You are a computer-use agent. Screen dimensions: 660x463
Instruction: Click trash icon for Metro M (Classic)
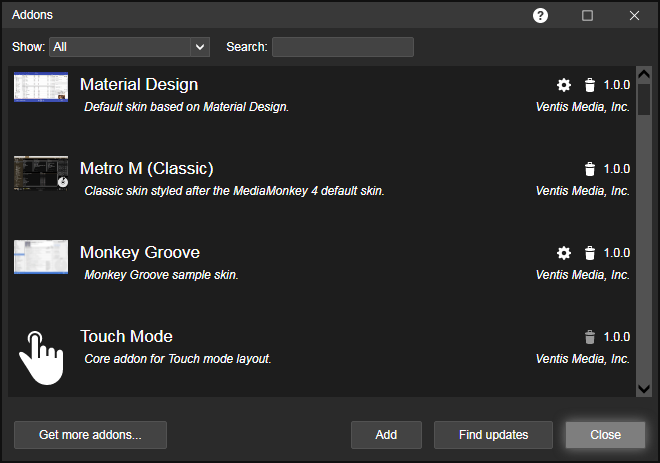click(590, 169)
